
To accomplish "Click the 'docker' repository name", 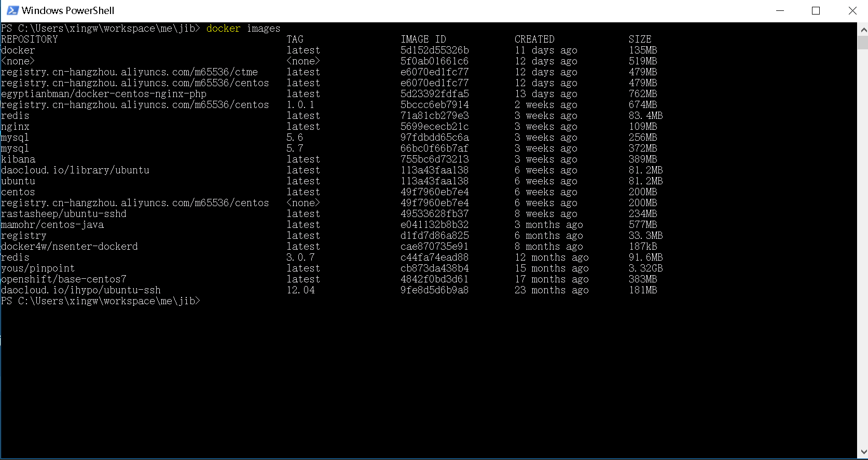I will (18, 50).
